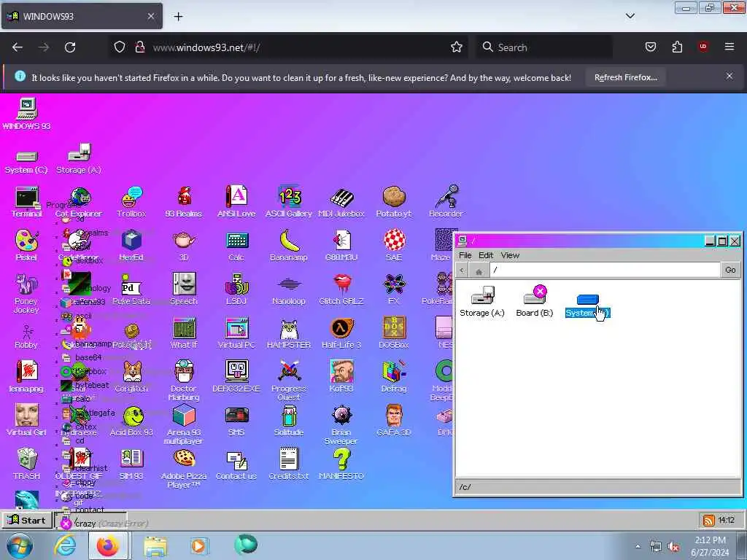Open the WINDOWS 93 computer icon

coord(27,113)
